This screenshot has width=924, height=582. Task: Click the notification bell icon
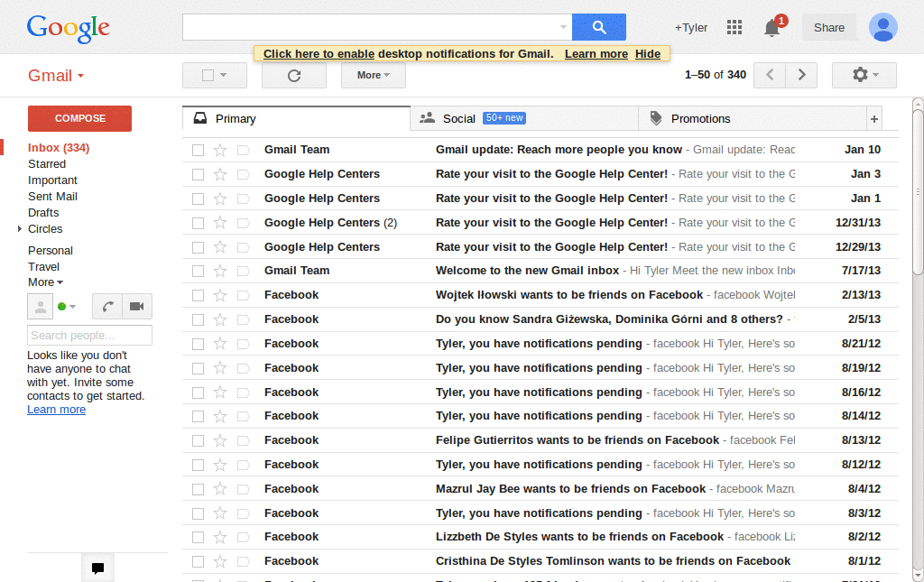(772, 28)
